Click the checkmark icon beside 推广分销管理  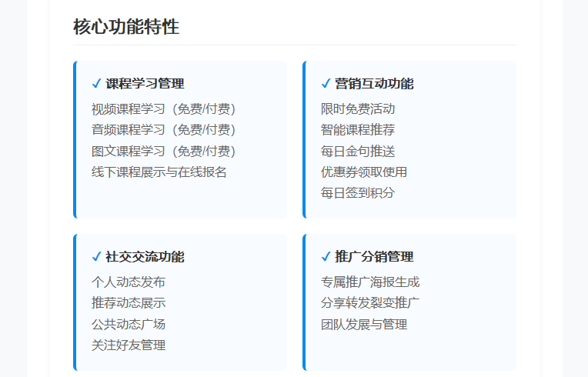click(x=326, y=257)
